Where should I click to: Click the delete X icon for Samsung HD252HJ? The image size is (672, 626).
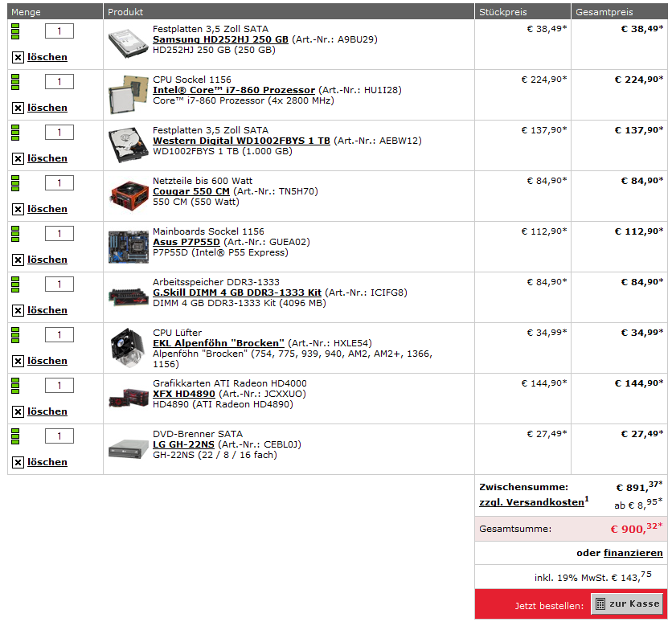click(x=18, y=57)
